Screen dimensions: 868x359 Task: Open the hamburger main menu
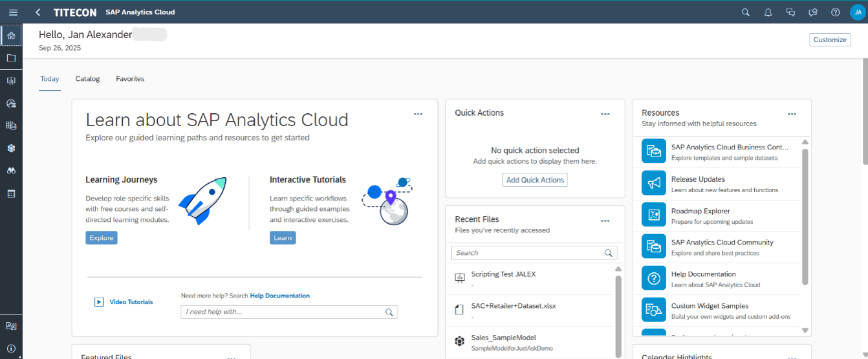coord(13,12)
